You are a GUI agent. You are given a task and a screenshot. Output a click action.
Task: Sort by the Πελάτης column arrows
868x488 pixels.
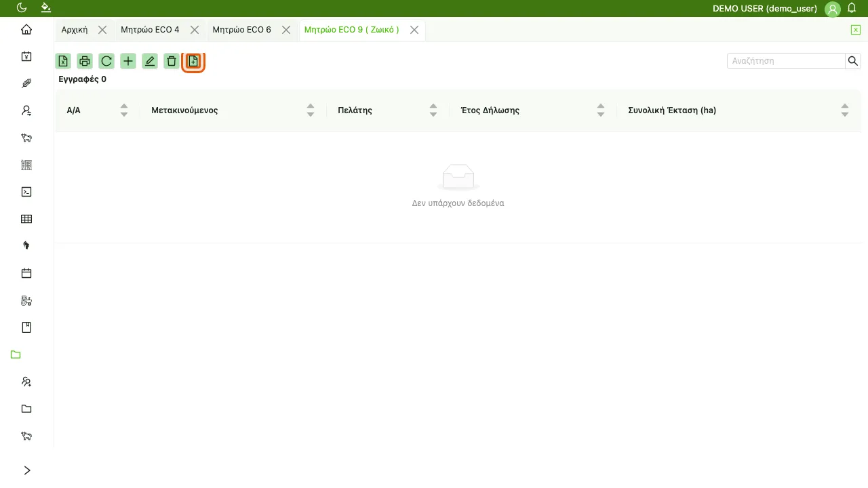(433, 110)
